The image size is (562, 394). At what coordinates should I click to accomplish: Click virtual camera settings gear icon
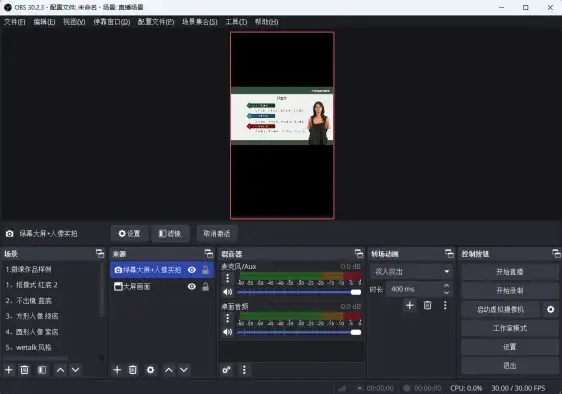click(x=551, y=309)
